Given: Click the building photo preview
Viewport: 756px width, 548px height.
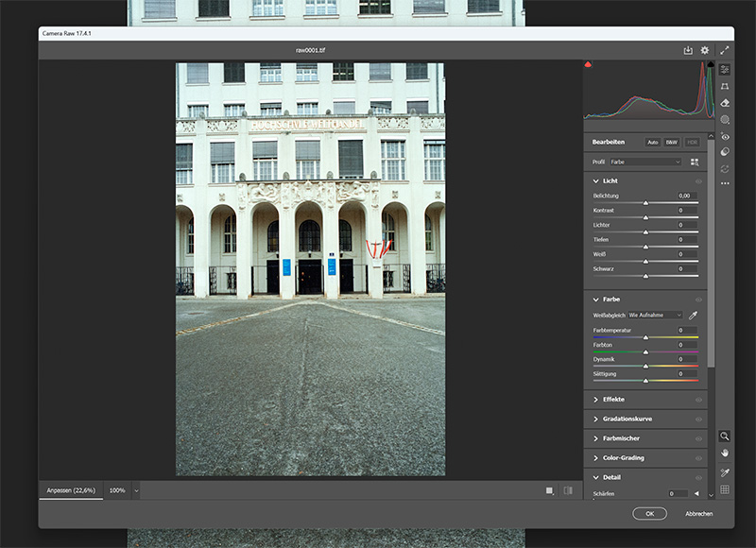Looking at the screenshot, I should pyautogui.click(x=311, y=269).
